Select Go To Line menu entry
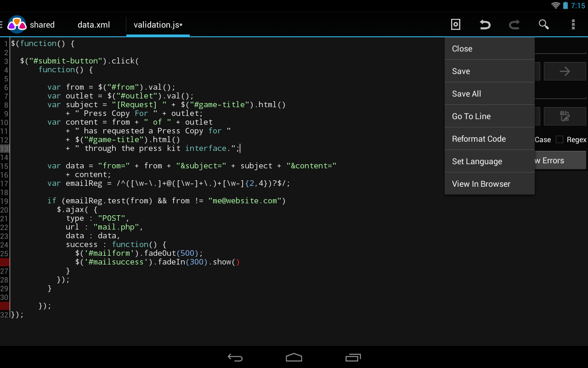Image resolution: width=588 pixels, height=368 pixels. pos(489,116)
